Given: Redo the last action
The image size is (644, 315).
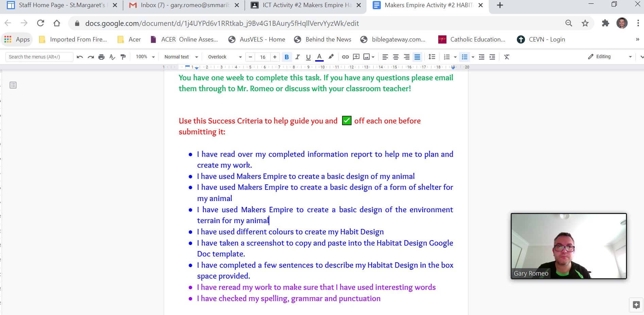Looking at the screenshot, I should (x=90, y=57).
